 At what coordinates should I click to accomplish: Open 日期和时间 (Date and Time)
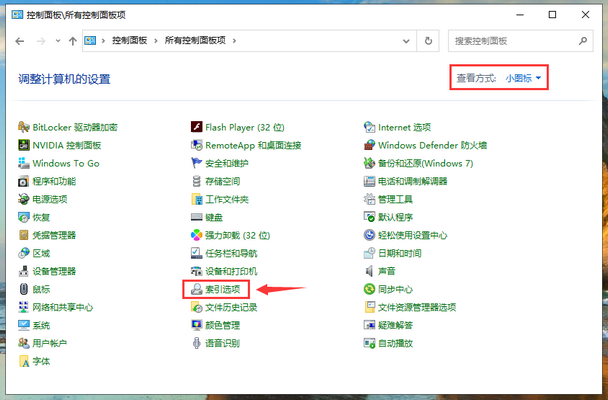[399, 253]
